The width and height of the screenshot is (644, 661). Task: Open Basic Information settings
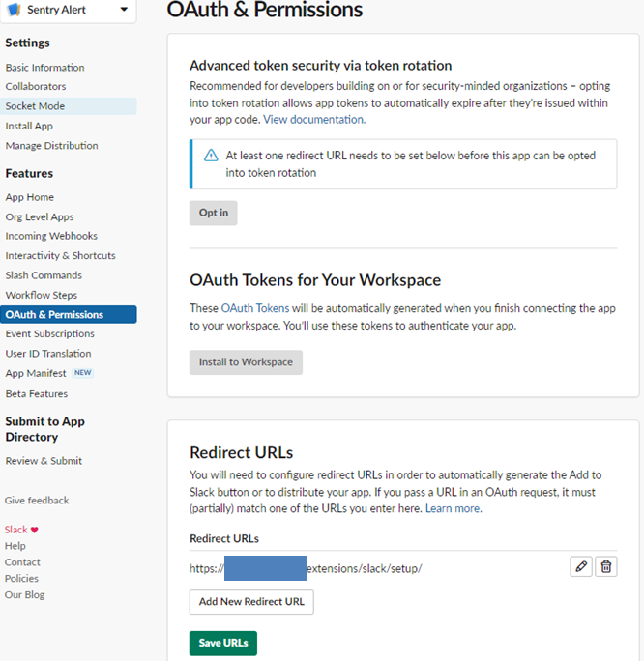pos(44,68)
